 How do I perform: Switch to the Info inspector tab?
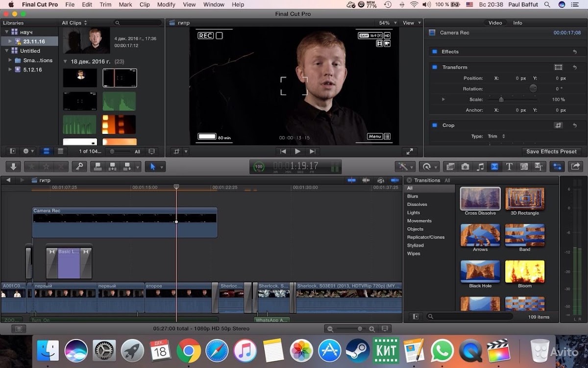[x=517, y=23]
